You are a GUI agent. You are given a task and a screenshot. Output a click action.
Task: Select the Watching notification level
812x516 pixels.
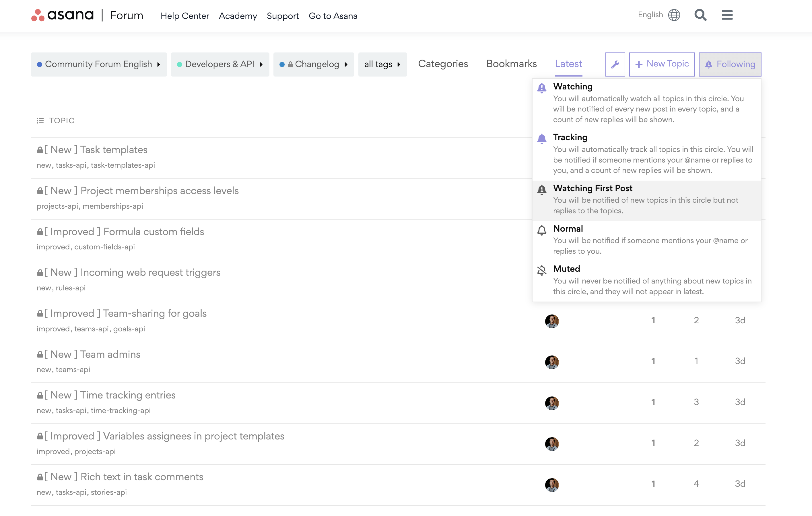coord(646,103)
